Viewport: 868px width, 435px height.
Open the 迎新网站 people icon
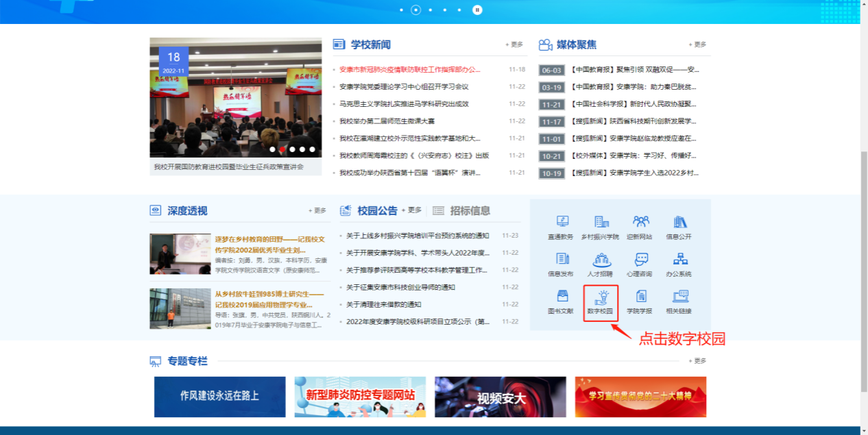641,222
